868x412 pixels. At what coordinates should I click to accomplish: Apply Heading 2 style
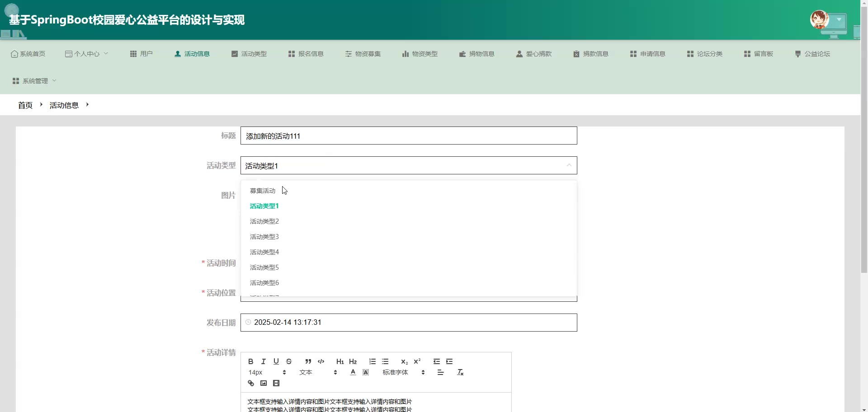353,361
